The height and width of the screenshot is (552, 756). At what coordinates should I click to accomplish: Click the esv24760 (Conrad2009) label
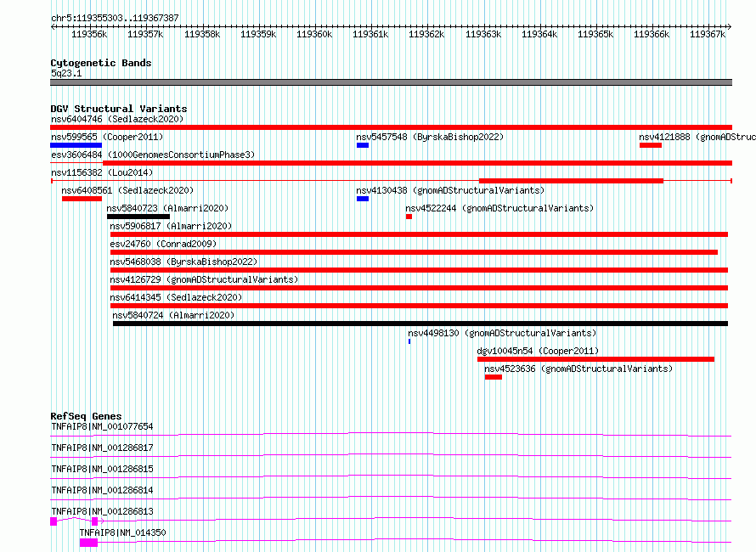point(163,244)
